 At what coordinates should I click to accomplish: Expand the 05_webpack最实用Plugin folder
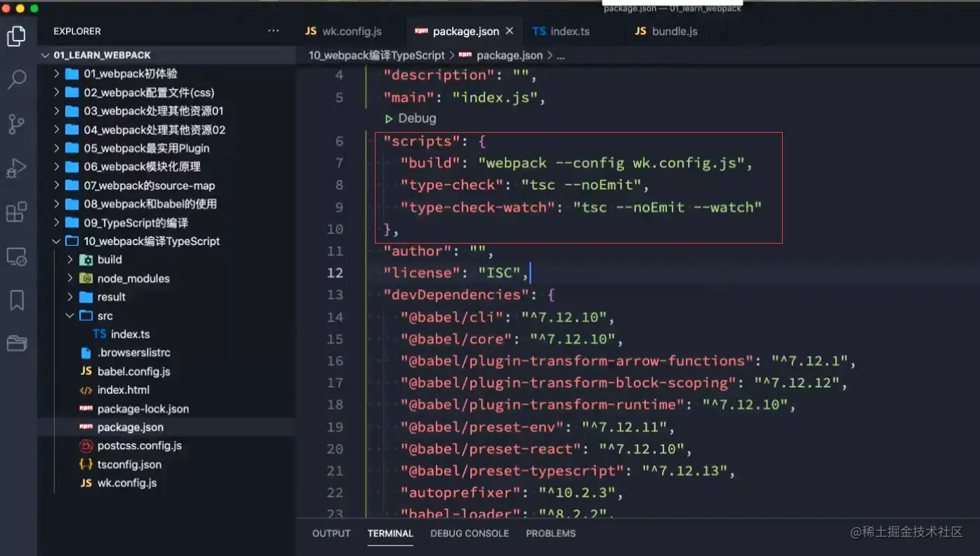[x=166, y=148]
